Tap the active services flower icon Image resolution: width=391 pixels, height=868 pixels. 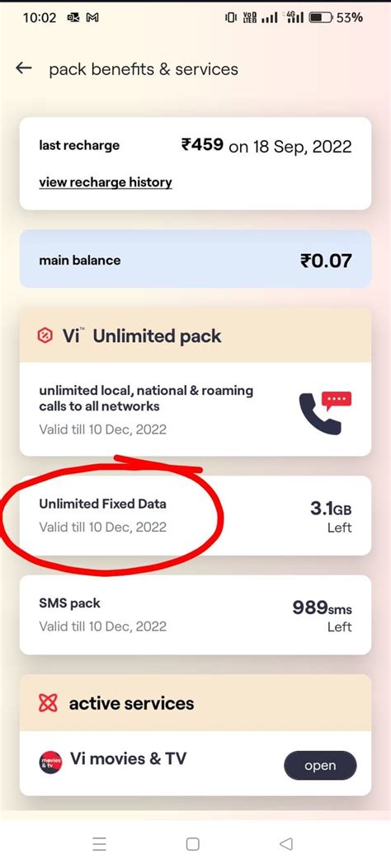48,703
